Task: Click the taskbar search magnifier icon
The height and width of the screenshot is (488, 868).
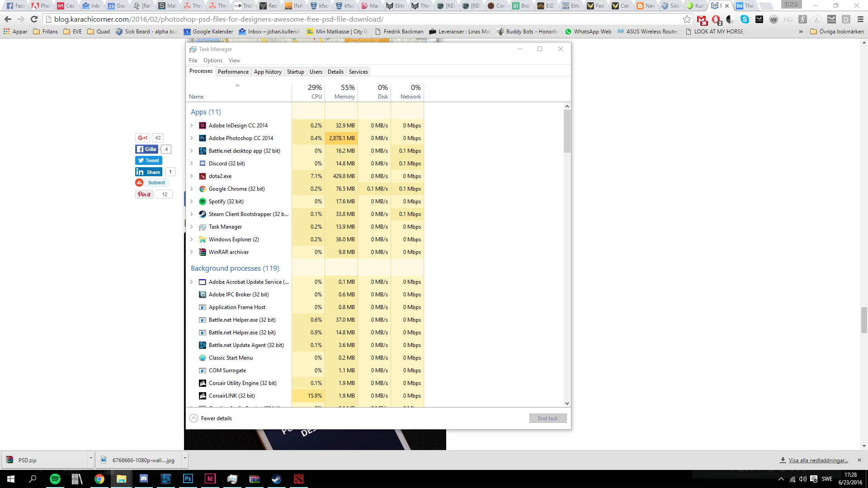Action: (33, 479)
